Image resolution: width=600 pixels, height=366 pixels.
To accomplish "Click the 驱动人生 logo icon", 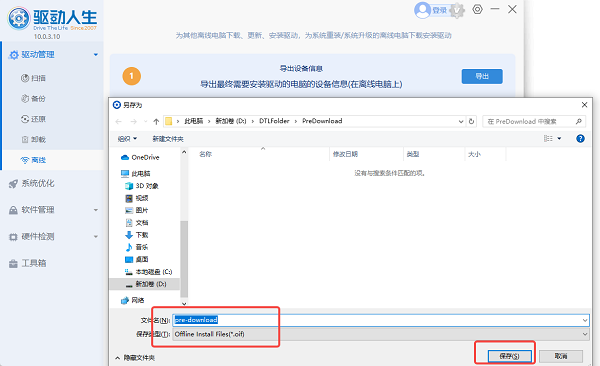I will coord(18,18).
